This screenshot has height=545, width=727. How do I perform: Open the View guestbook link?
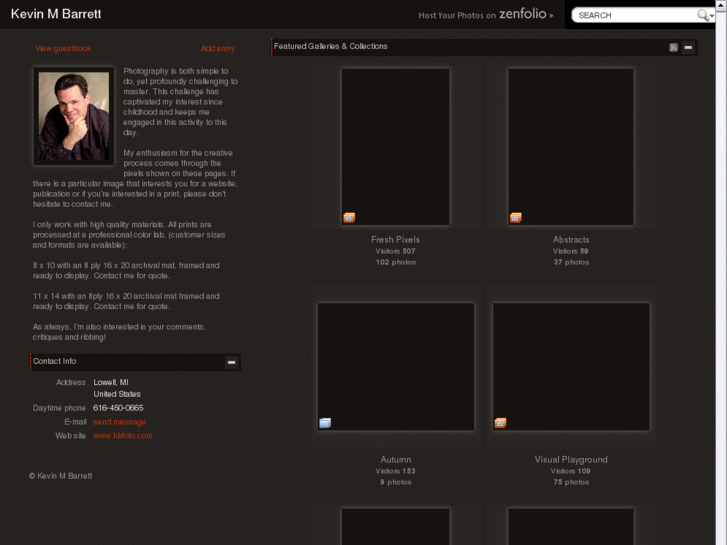(x=63, y=49)
